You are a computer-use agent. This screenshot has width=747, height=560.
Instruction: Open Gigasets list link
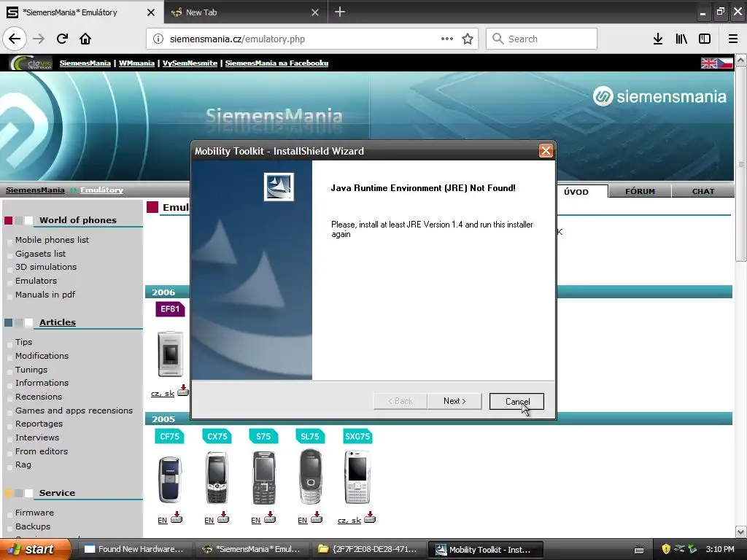pyautogui.click(x=41, y=253)
